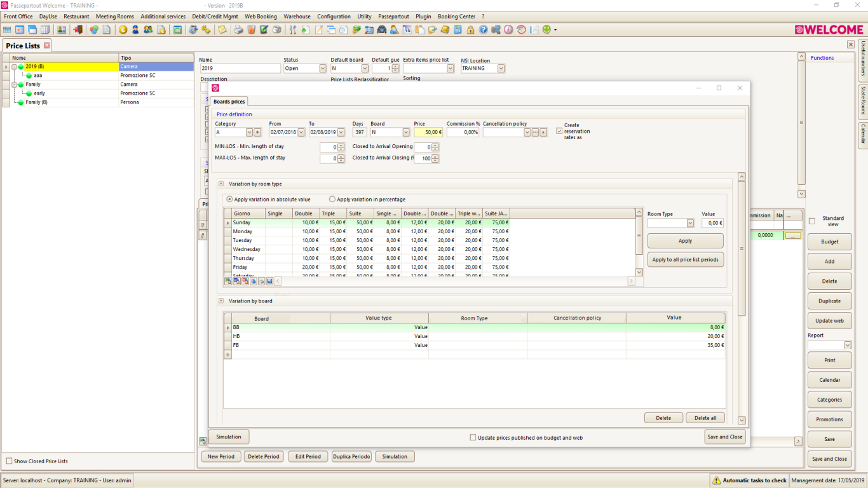The width and height of the screenshot is (868, 488).
Task: Click the fork and knife restaurant icon
Action: pyautogui.click(x=293, y=30)
